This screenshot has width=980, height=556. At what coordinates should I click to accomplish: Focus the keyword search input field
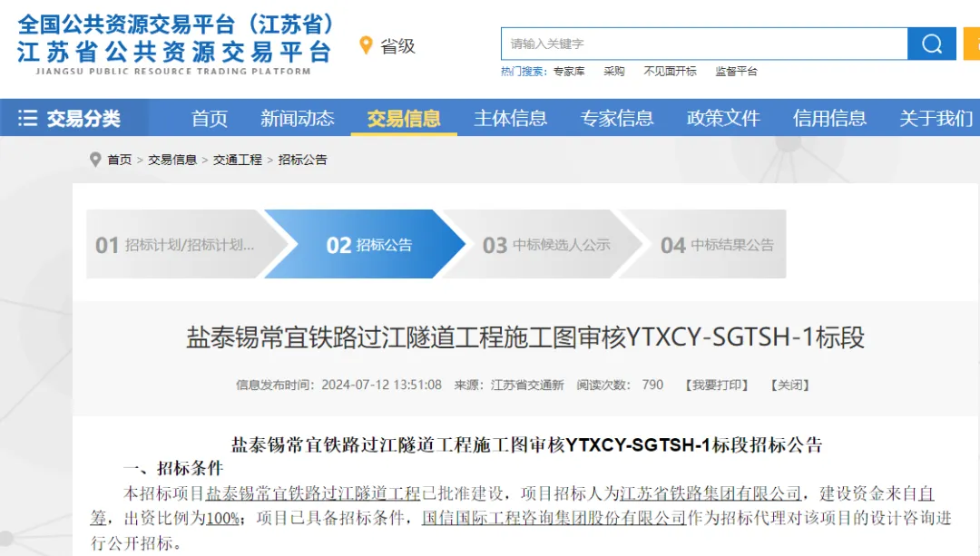click(703, 44)
